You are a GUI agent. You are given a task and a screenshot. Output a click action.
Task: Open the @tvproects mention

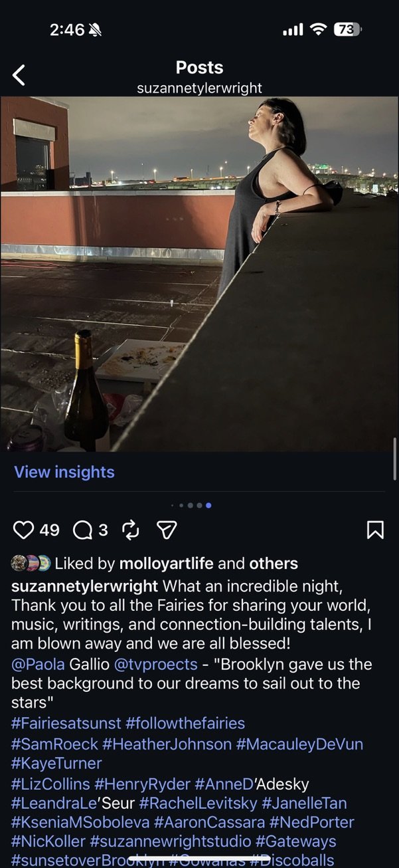point(156,664)
